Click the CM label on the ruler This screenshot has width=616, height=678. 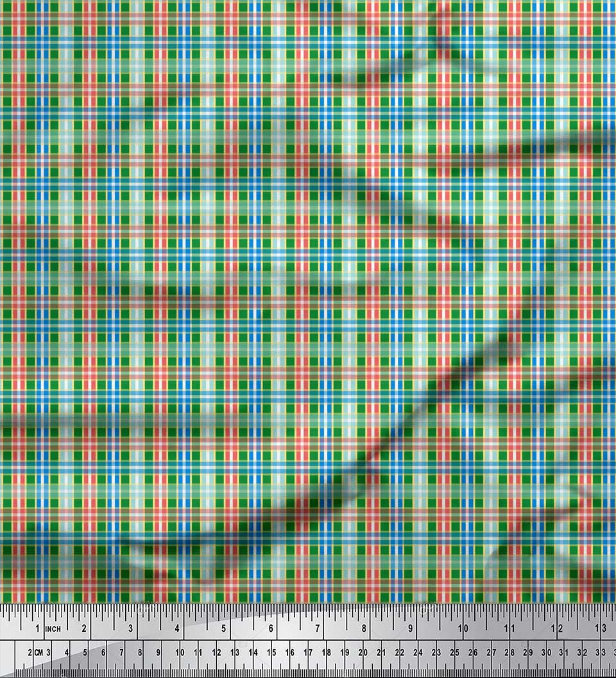39,652
